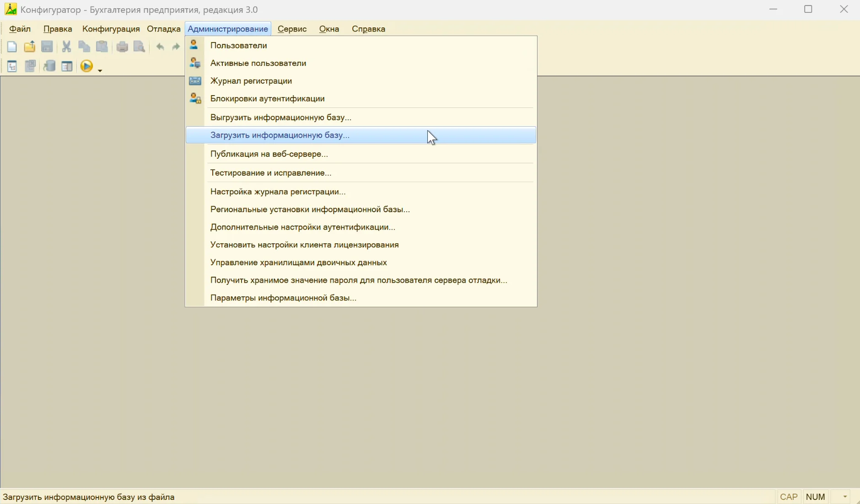Screen dimensions: 860x504
Task: Click status bar hint 'Загрузить информационную базу из файла'
Action: coord(89,497)
